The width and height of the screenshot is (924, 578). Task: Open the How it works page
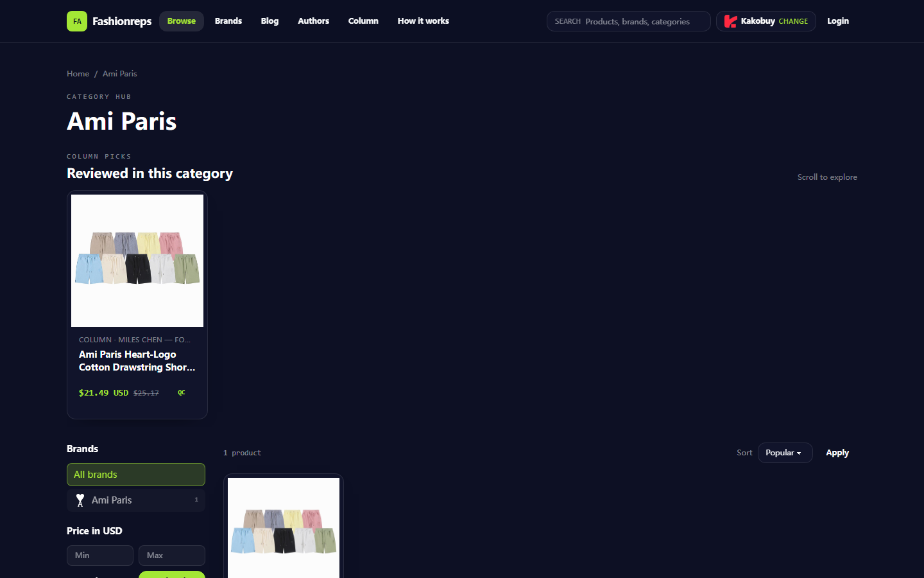tap(424, 21)
